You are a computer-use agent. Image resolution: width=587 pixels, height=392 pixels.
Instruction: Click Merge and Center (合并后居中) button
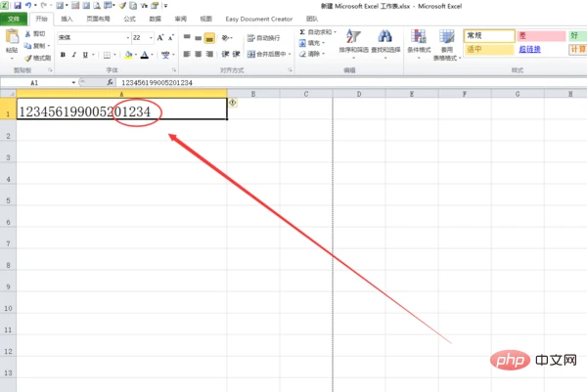pos(266,55)
